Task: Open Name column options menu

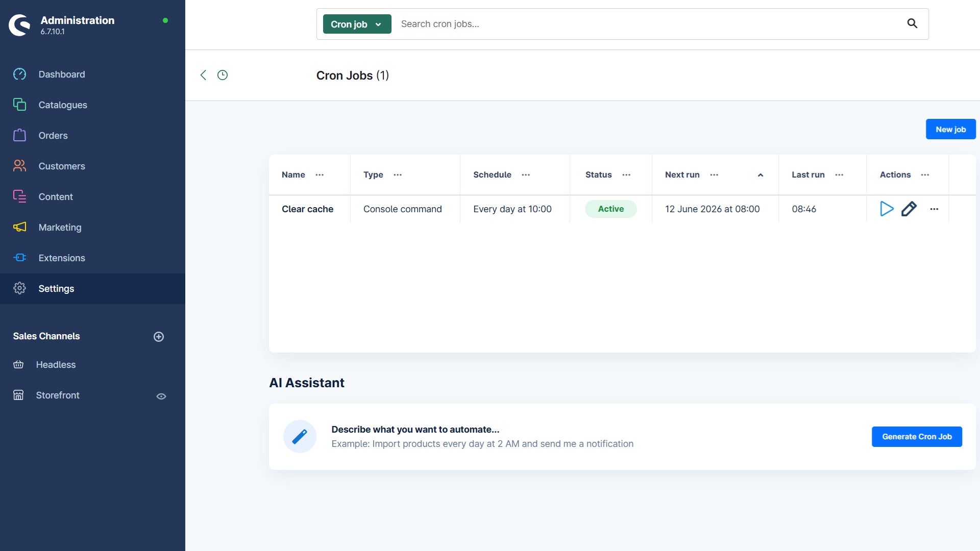Action: point(320,175)
